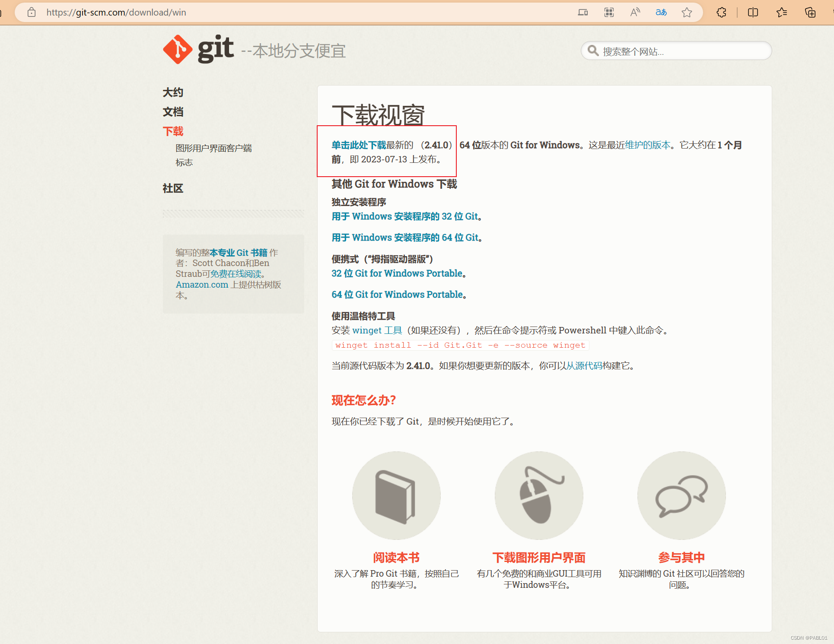
Task: Open 从源代码 link
Action: point(584,366)
